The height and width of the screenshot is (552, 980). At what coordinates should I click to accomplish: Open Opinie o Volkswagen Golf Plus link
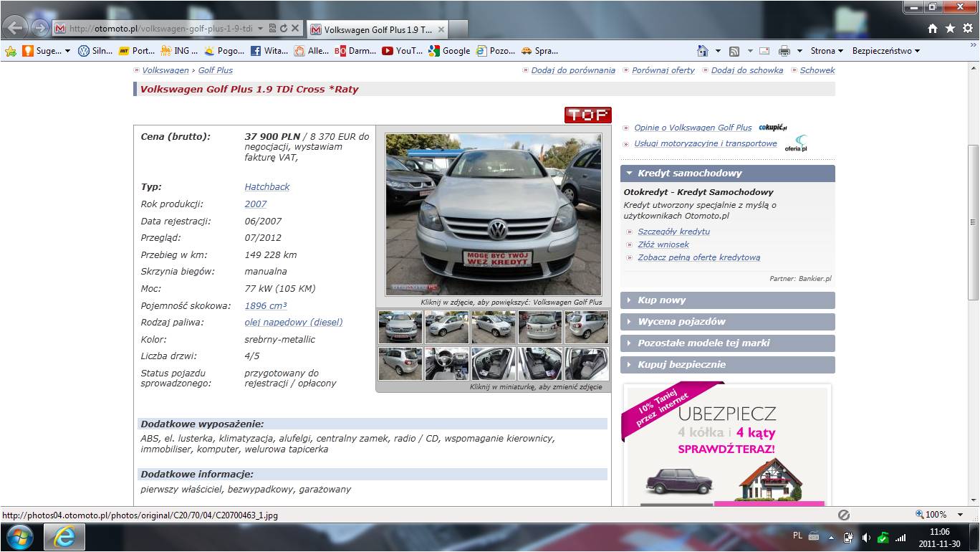[693, 128]
